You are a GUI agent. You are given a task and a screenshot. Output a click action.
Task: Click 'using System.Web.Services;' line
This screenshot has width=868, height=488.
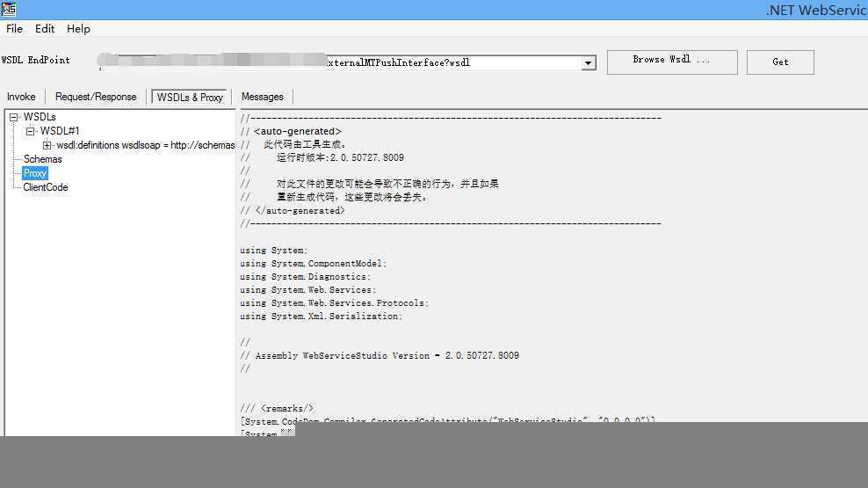point(307,290)
